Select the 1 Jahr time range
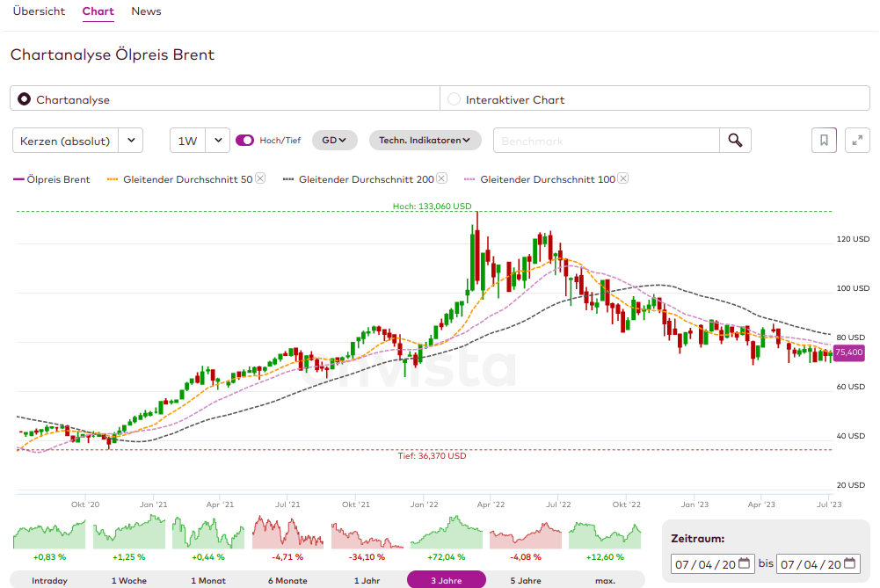Viewport: 880px width, 588px height. [x=367, y=580]
